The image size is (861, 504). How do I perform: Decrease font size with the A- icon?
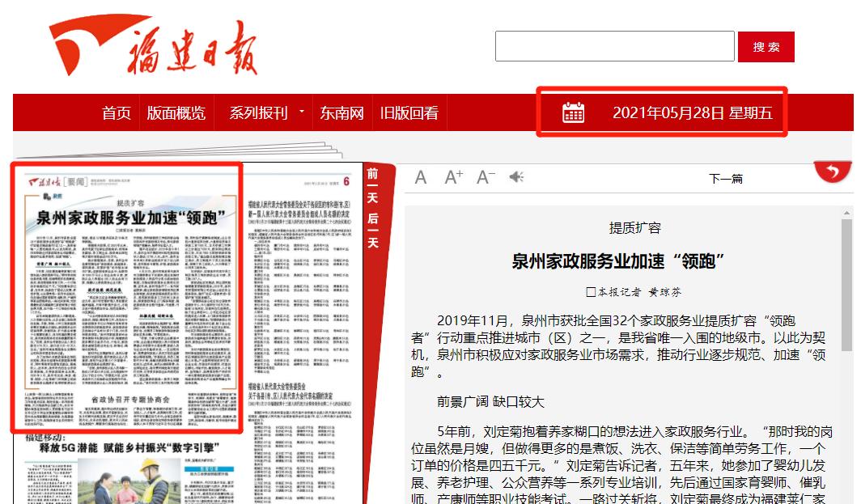(x=484, y=176)
